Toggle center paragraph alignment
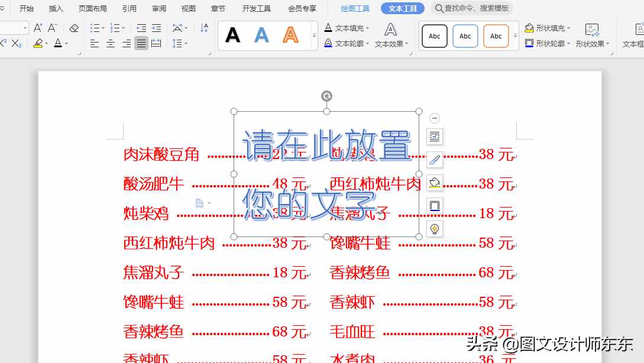Image resolution: width=644 pixels, height=363 pixels. pyautogui.click(x=111, y=43)
